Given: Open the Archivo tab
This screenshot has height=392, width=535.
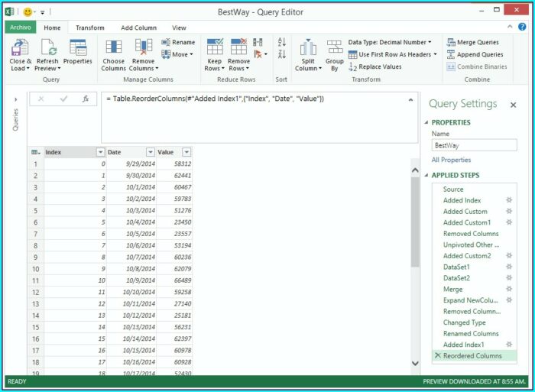Looking at the screenshot, I should [21, 28].
